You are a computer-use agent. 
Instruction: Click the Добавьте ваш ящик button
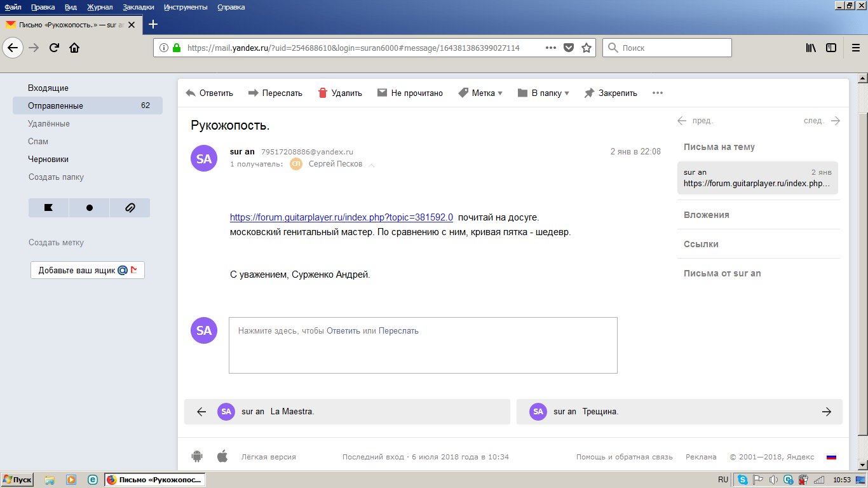tap(88, 270)
